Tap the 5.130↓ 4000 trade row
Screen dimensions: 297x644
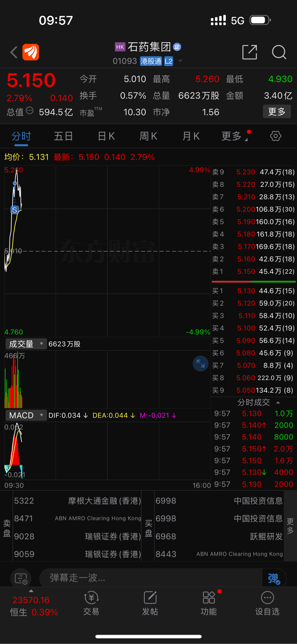(254, 473)
